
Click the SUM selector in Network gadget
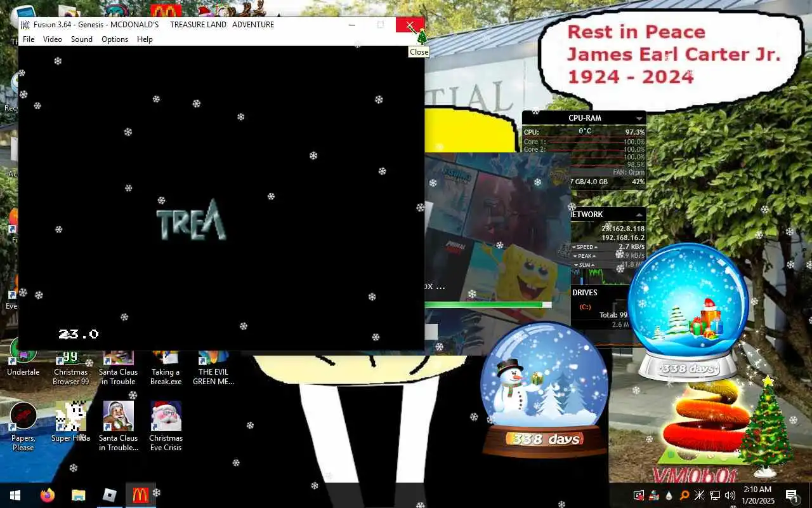pyautogui.click(x=584, y=265)
